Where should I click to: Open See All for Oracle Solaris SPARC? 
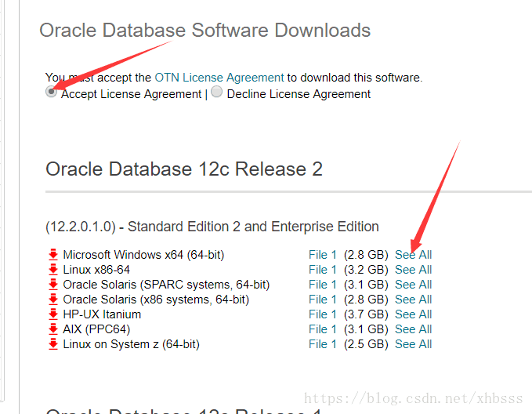[413, 285]
